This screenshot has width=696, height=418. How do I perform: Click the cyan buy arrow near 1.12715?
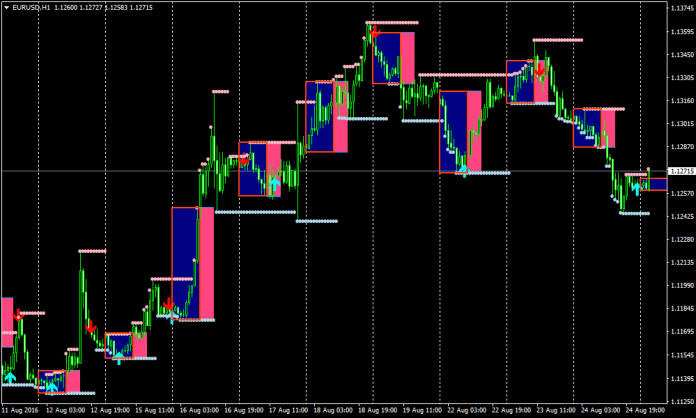(x=635, y=187)
